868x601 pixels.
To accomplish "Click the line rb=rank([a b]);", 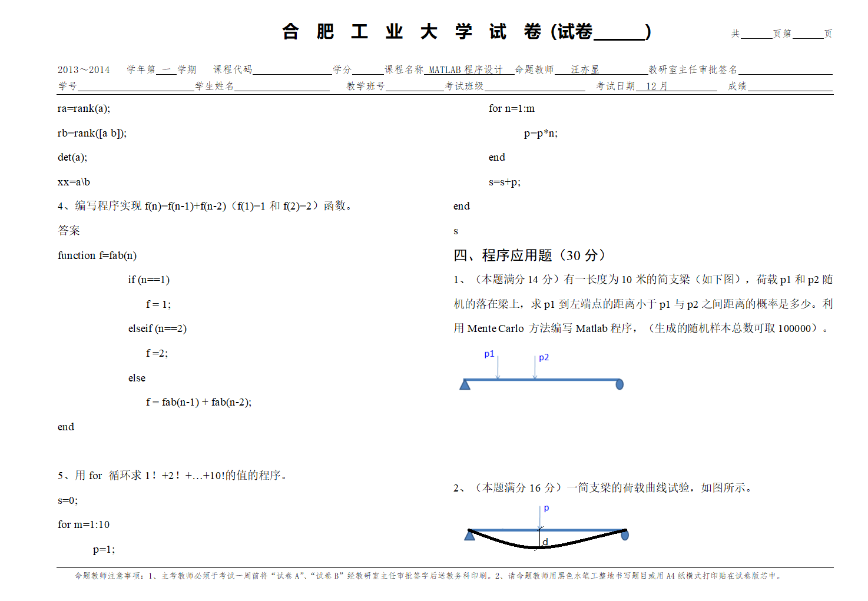I will (x=92, y=133).
